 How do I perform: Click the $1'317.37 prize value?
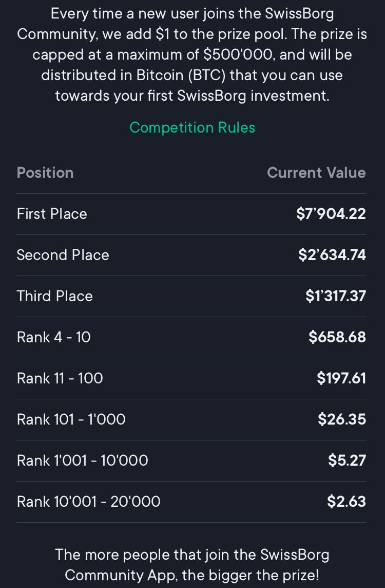(x=336, y=296)
